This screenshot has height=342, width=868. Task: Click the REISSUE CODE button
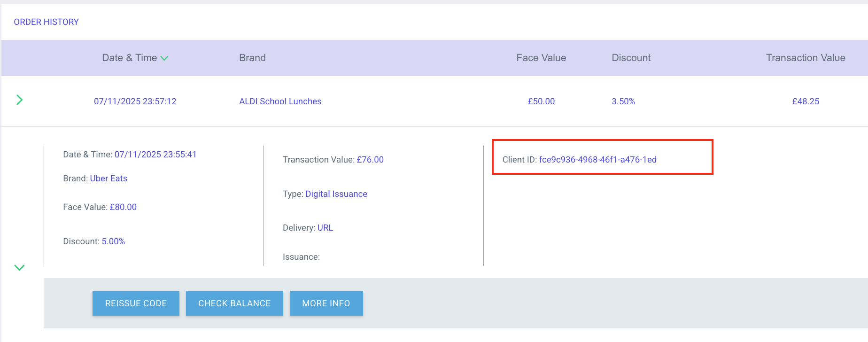[x=136, y=303]
